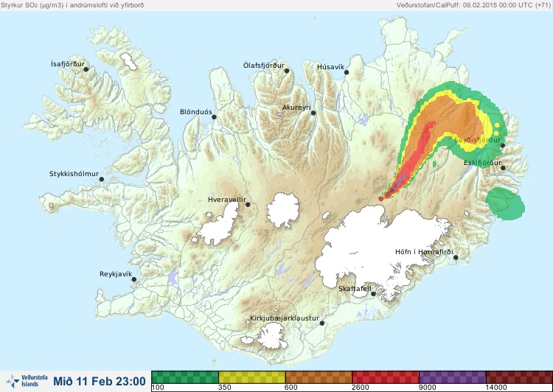
Task: Click the 'Húsavík' label
Action: (330, 67)
